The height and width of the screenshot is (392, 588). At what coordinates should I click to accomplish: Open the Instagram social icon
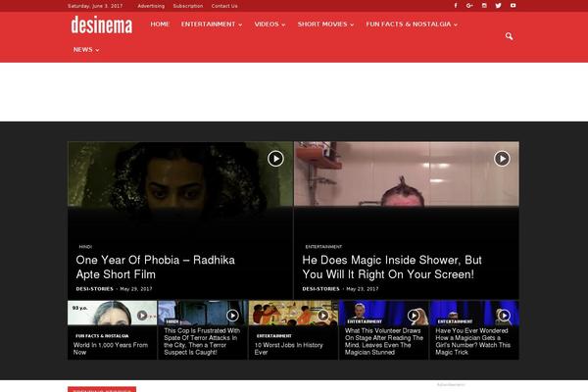484,6
